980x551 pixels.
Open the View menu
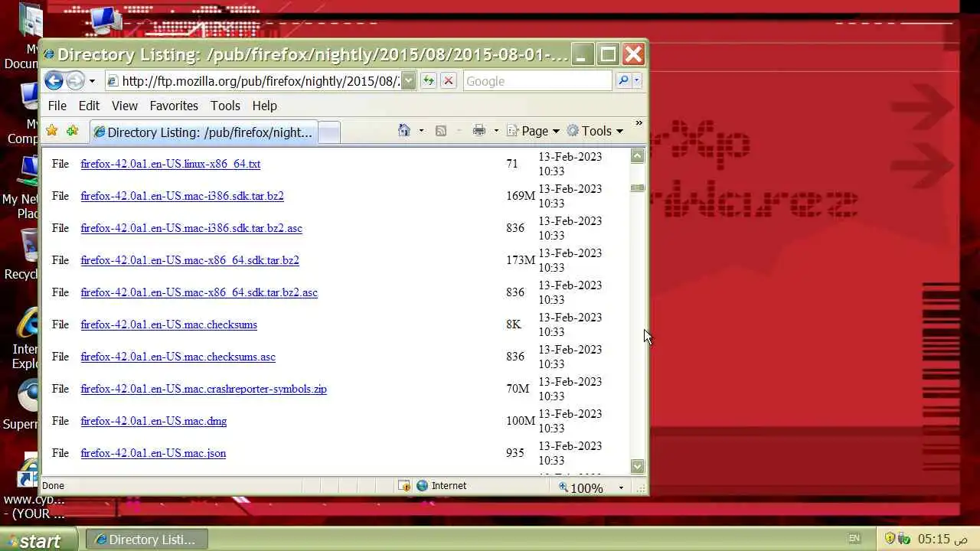coord(125,106)
